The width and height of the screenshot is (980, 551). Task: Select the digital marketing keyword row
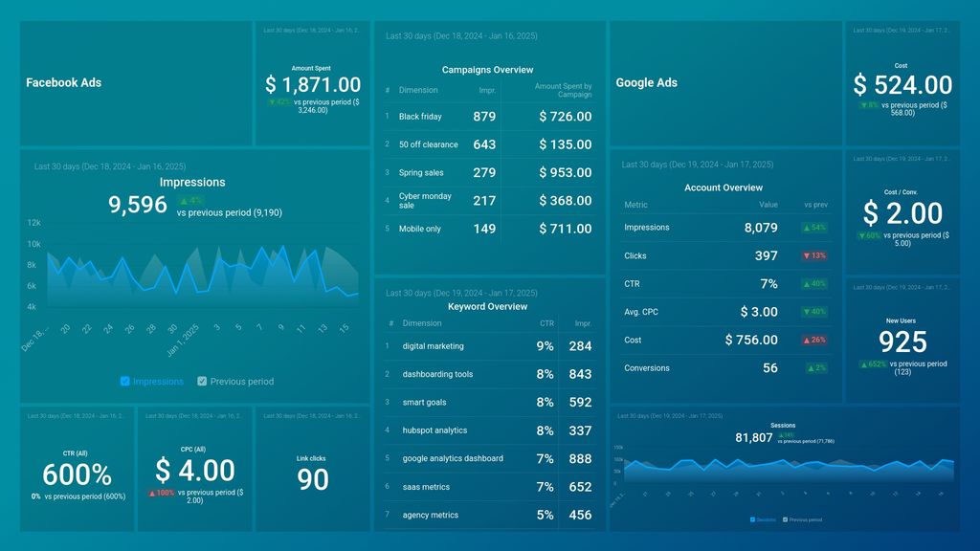488,346
